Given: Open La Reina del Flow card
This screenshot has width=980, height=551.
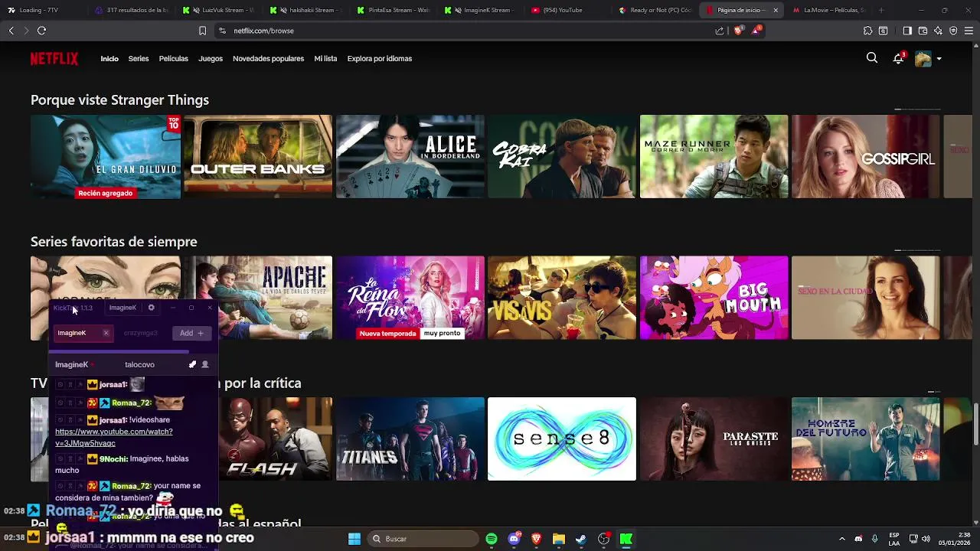Looking at the screenshot, I should pos(410,298).
